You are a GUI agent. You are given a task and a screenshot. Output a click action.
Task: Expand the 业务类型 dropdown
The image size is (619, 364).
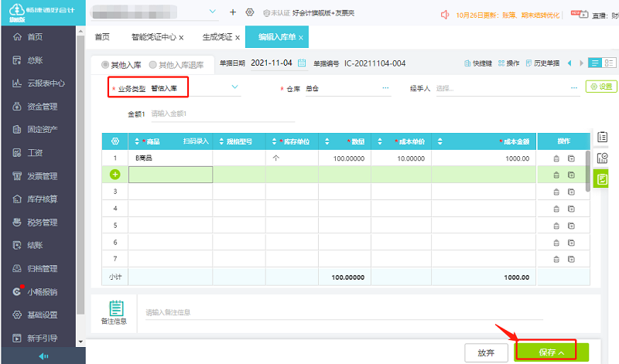pos(235,88)
